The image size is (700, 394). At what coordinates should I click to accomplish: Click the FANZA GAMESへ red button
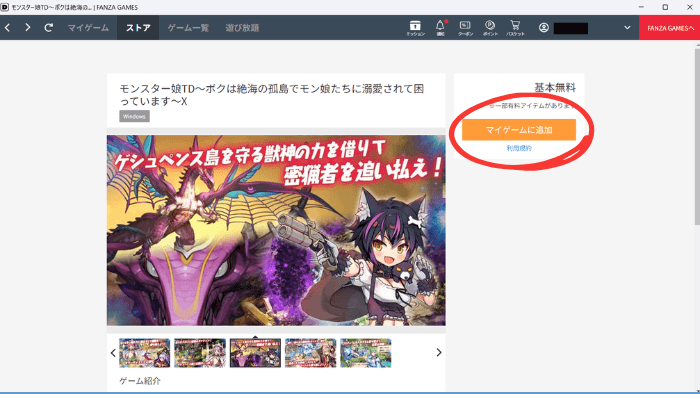tap(670, 28)
